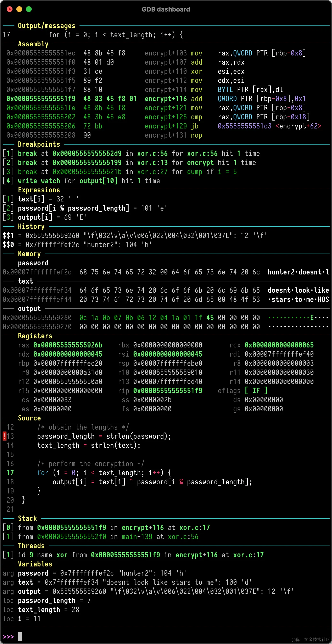
Task: Click the r12 register value
Action: pyautogui.click(x=68, y=382)
